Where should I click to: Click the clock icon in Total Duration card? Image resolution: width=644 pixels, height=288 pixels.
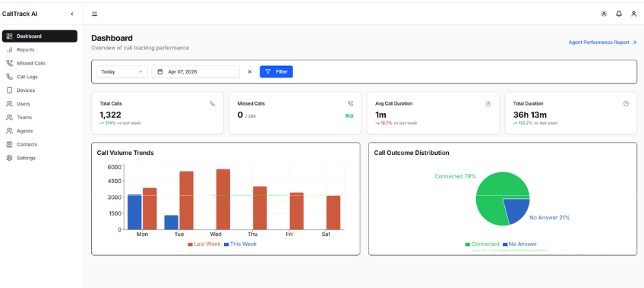pyautogui.click(x=626, y=104)
